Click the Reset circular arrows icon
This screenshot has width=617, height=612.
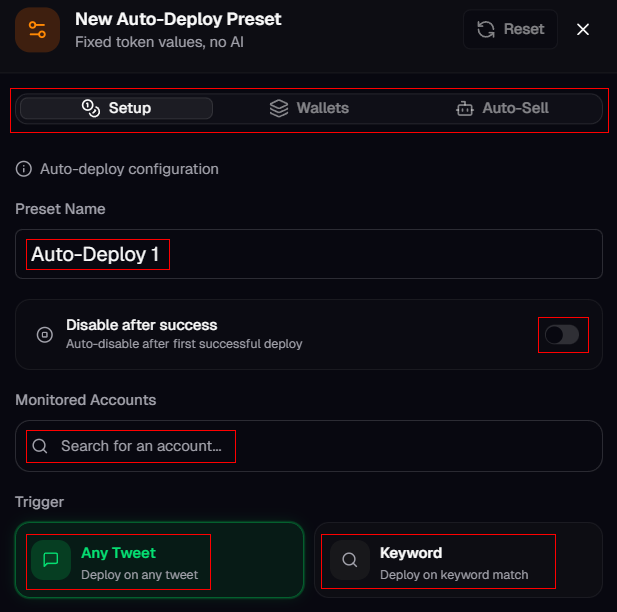point(486,29)
